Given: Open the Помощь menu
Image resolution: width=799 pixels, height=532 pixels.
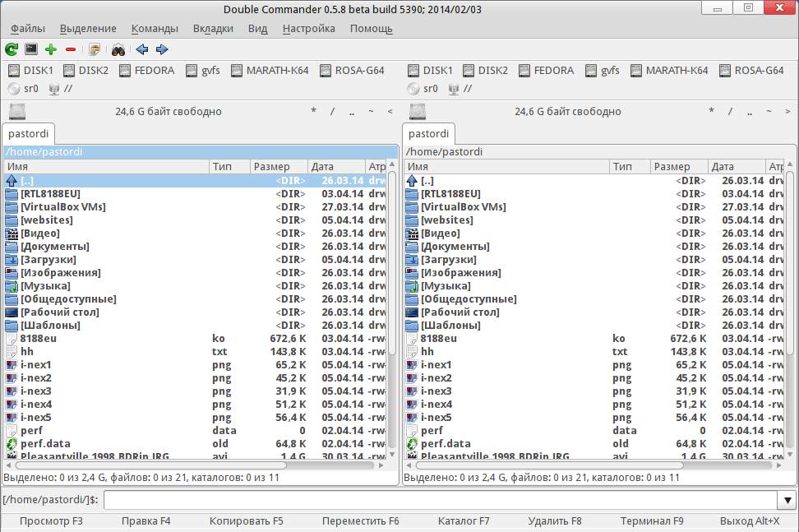Looking at the screenshot, I should [x=371, y=29].
